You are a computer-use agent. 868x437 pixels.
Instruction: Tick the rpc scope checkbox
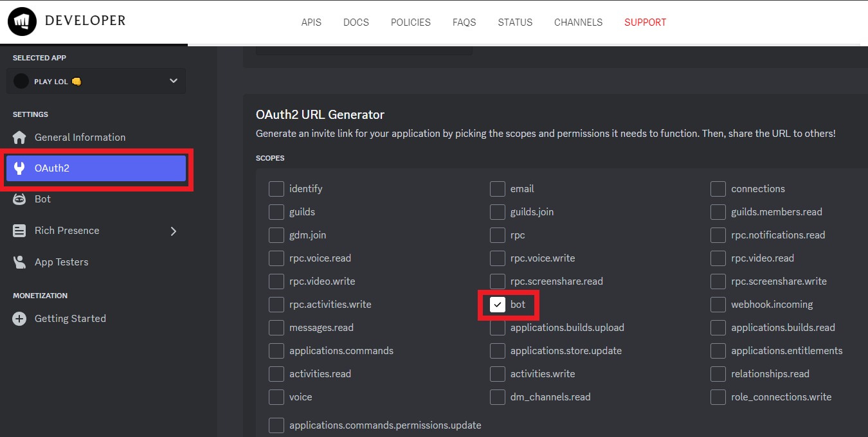pos(498,235)
